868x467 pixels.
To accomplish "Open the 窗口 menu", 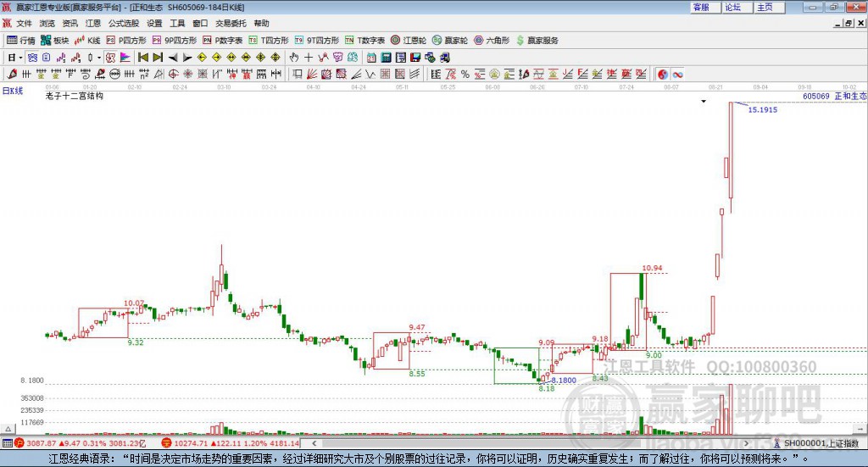I will [200, 23].
